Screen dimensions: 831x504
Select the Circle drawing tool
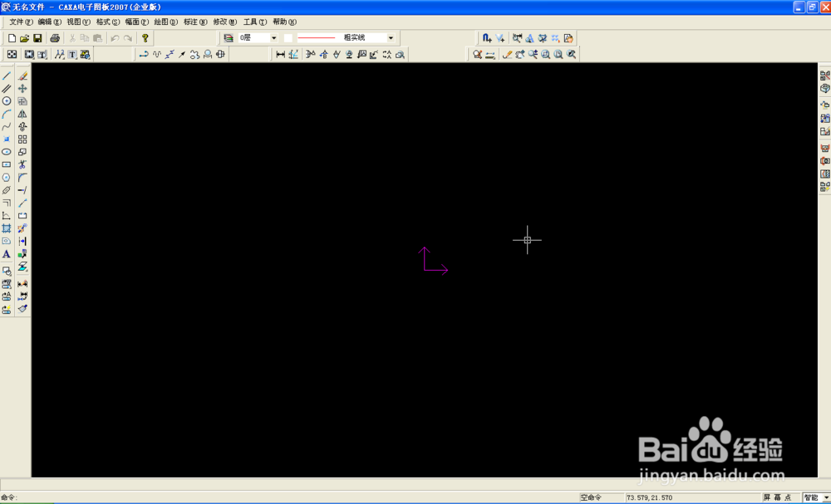pos(7,101)
